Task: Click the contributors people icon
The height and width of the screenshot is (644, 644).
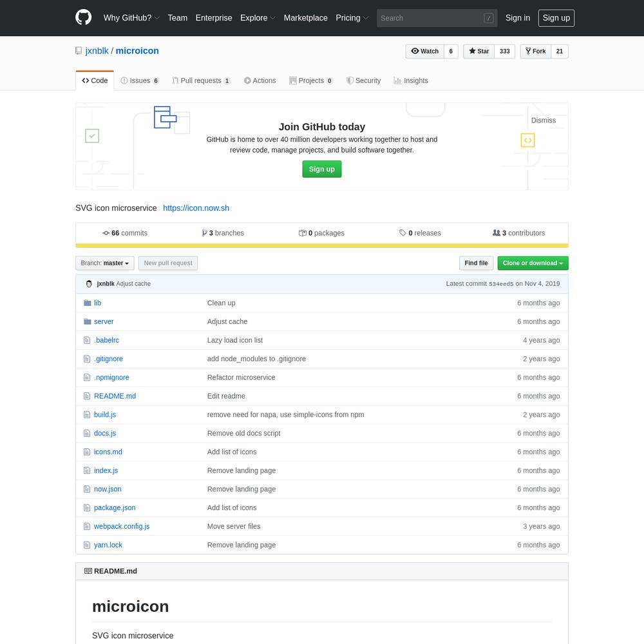Action: click(496, 233)
